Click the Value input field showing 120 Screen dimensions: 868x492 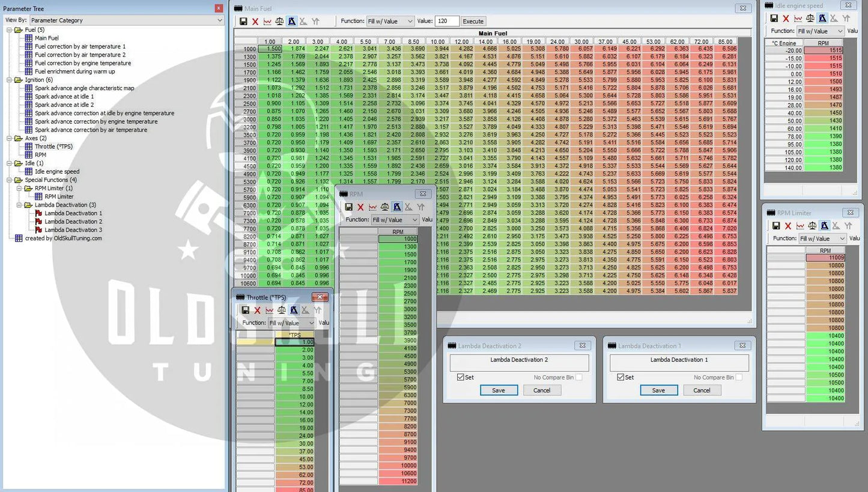[x=446, y=22]
